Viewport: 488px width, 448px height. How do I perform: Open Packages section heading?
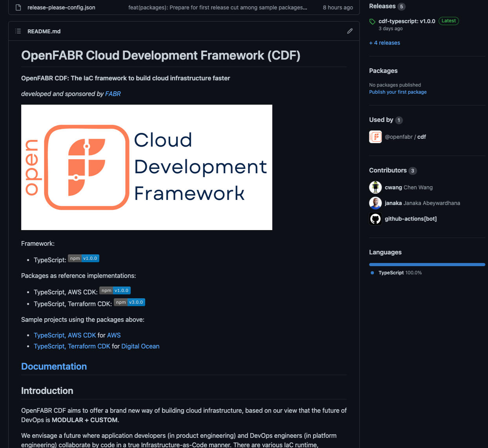point(383,71)
